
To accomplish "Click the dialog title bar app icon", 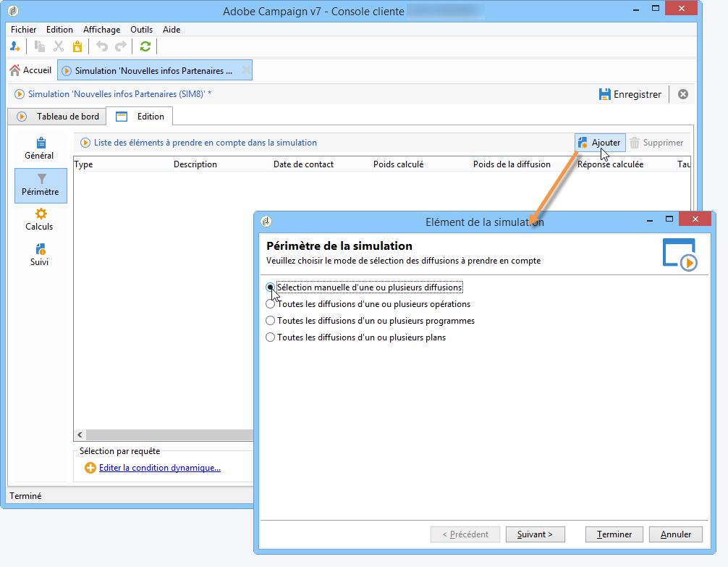I will coord(266,222).
